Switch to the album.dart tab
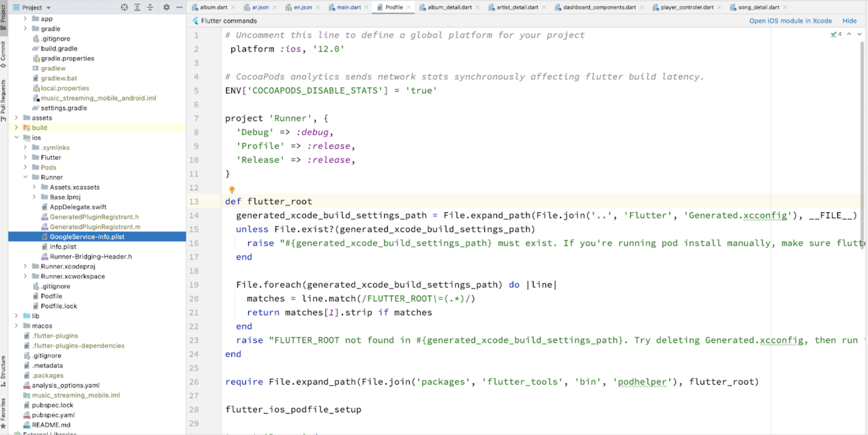The image size is (868, 435). [214, 8]
